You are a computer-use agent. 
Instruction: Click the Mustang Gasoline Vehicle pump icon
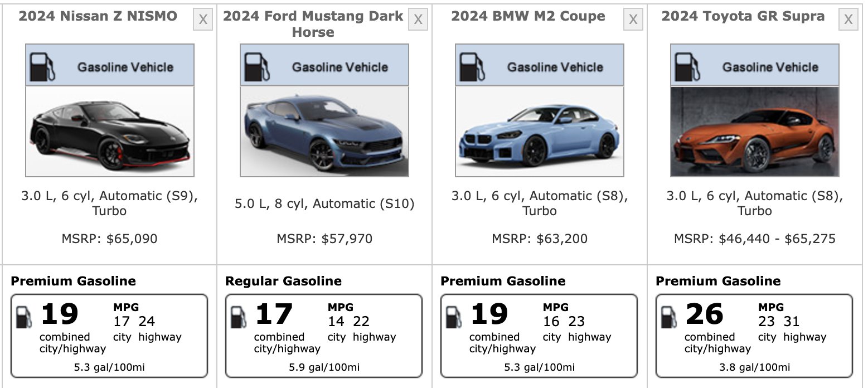[x=257, y=67]
